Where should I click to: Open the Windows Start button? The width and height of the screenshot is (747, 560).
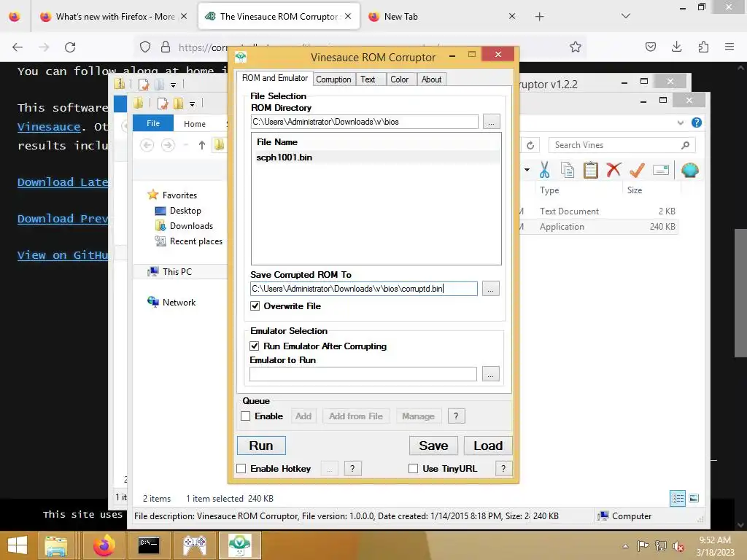click(x=18, y=545)
